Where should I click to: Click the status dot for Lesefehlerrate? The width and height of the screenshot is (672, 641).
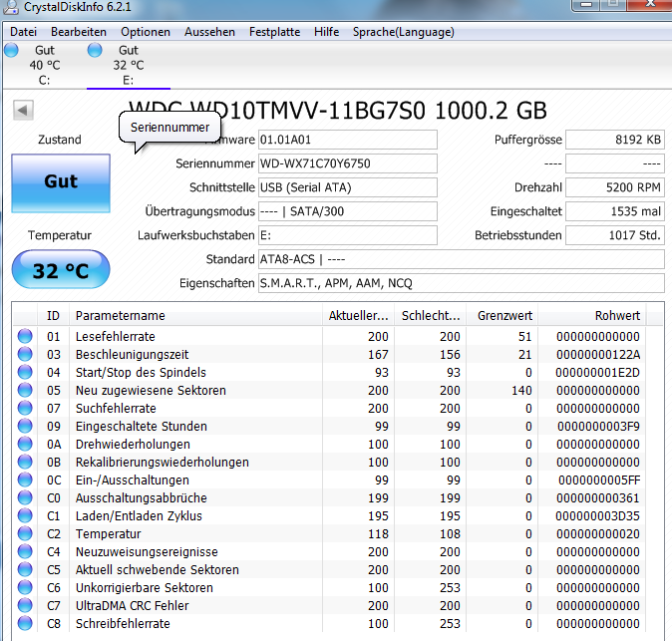pyautogui.click(x=25, y=336)
